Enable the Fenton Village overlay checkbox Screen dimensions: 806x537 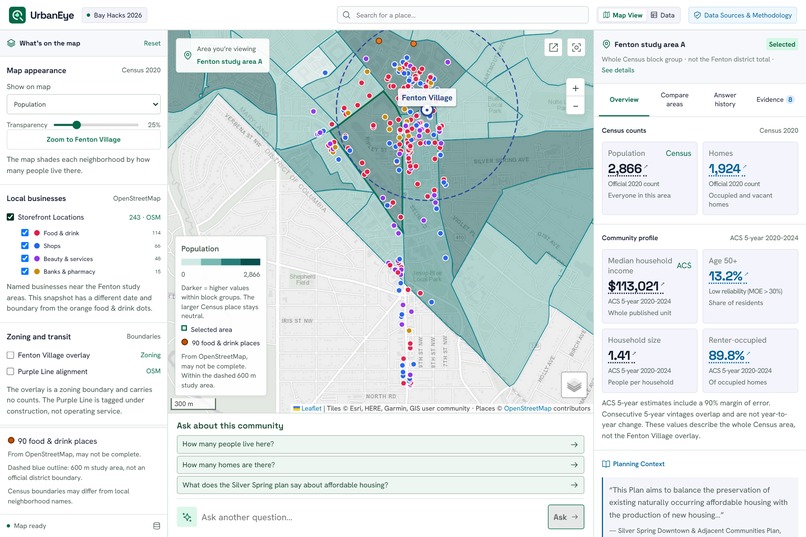click(10, 355)
